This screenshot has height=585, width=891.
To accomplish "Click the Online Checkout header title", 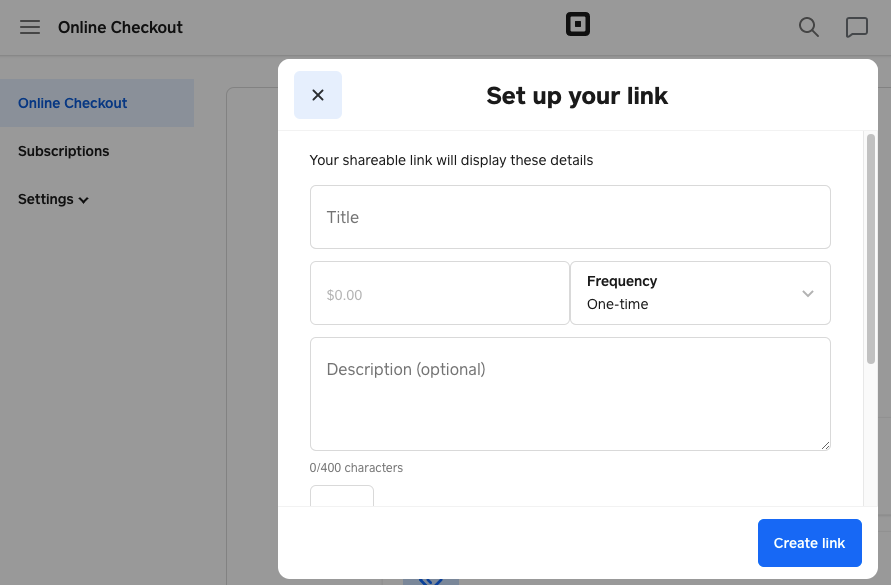I will point(120,27).
